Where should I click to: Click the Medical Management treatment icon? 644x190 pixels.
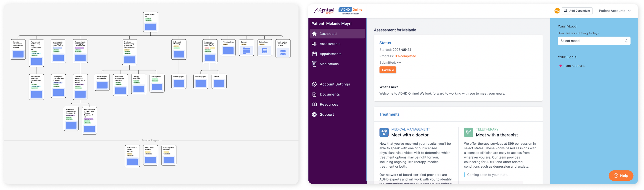[384, 132]
